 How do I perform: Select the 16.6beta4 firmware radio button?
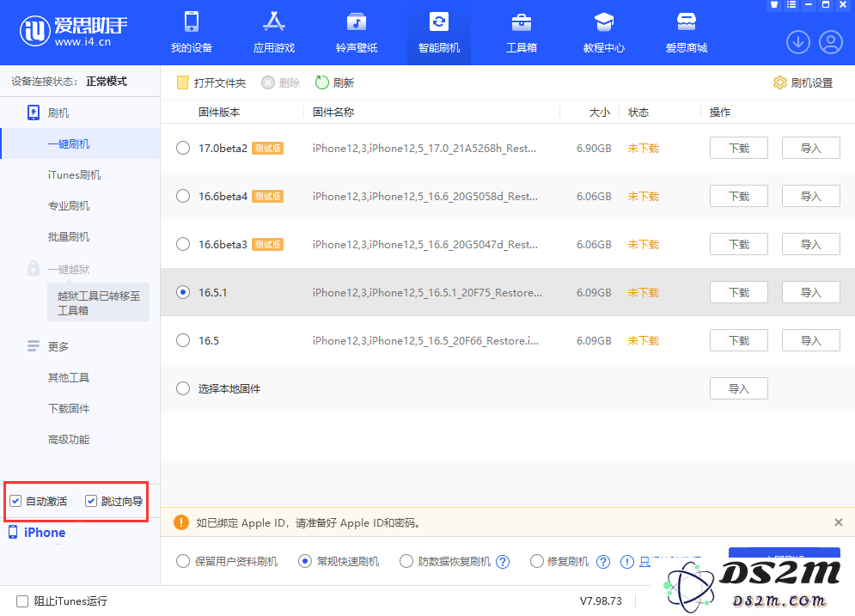click(183, 196)
